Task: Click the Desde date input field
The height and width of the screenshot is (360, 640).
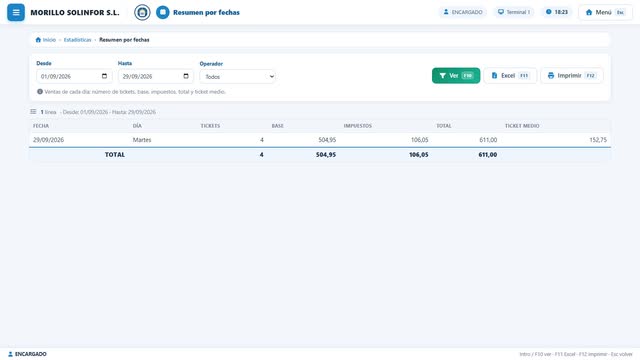Action: click(74, 76)
